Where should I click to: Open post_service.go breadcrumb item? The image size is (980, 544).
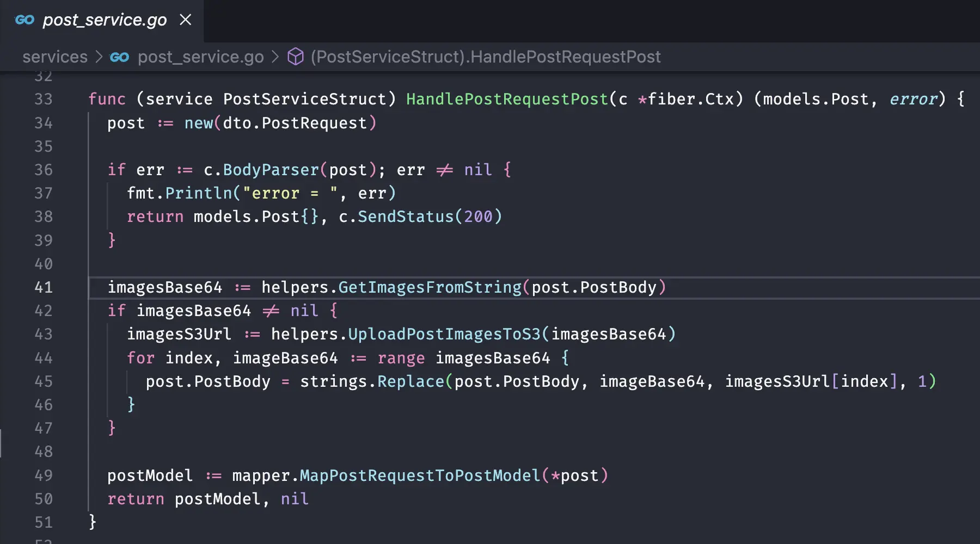click(200, 57)
